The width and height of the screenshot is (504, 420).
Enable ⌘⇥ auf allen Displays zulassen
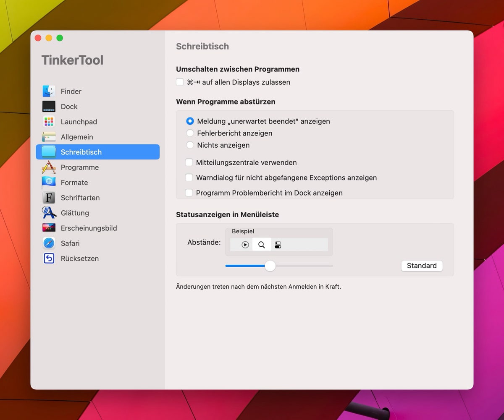click(180, 82)
